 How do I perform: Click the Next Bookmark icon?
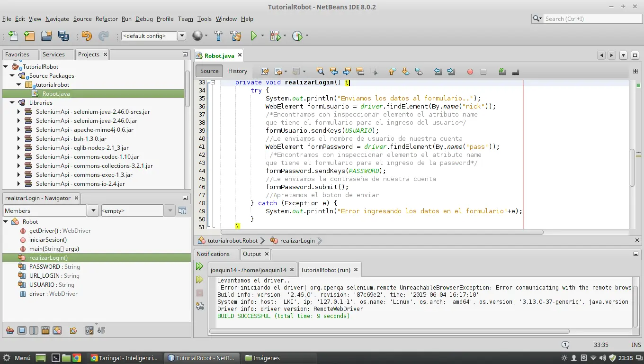[405, 72]
